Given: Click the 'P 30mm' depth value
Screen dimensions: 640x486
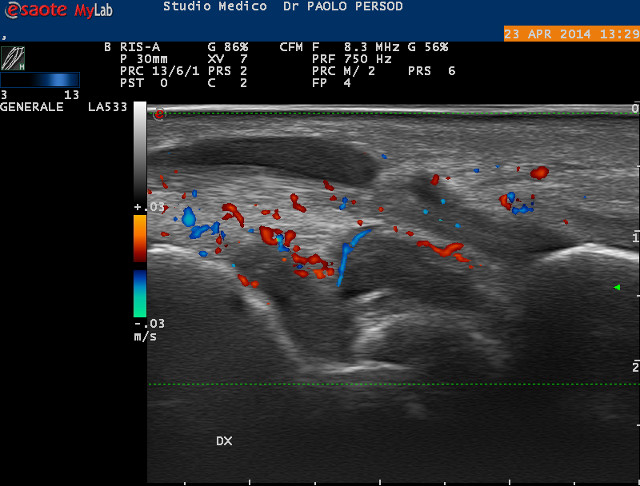Looking at the screenshot, I should (x=144, y=59).
